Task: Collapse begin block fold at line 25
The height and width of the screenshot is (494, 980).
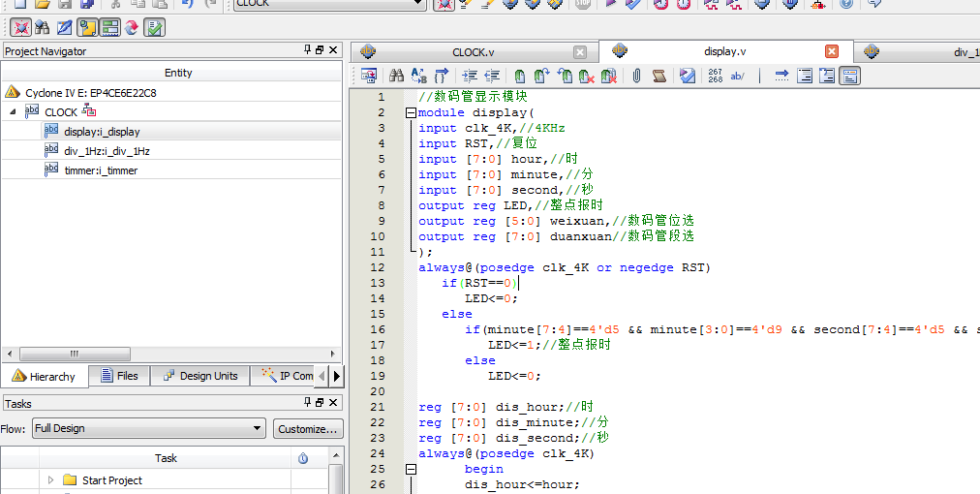Action: [411, 469]
